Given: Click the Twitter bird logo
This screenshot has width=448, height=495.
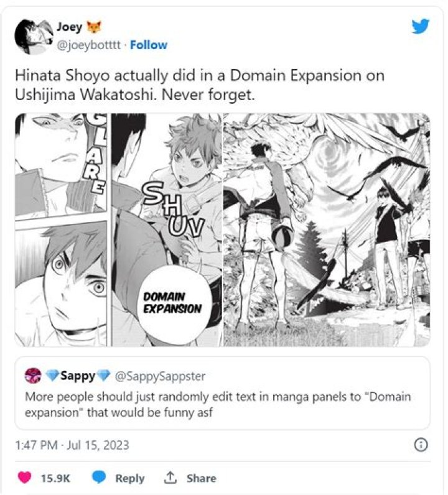Looking at the screenshot, I should point(420,25).
